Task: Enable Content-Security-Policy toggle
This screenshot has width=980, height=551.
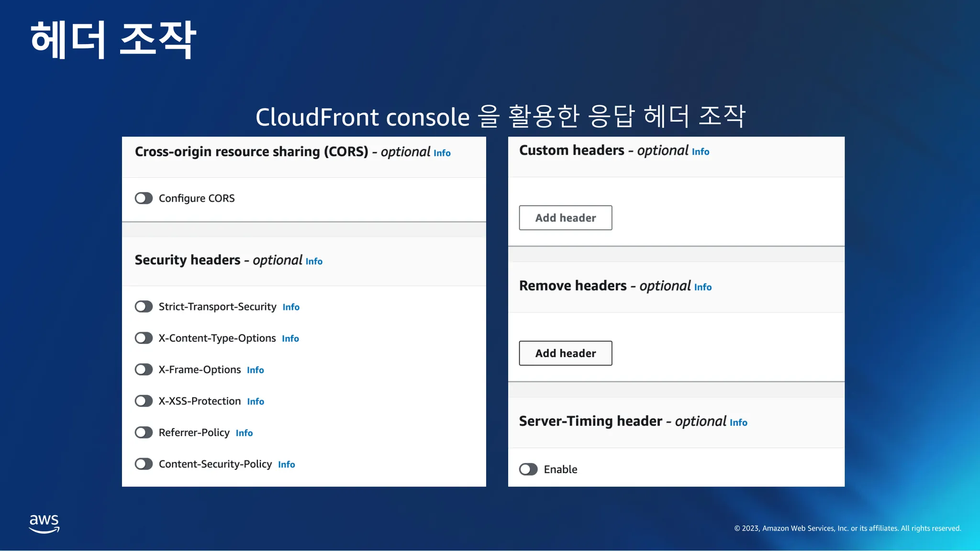Action: (144, 464)
